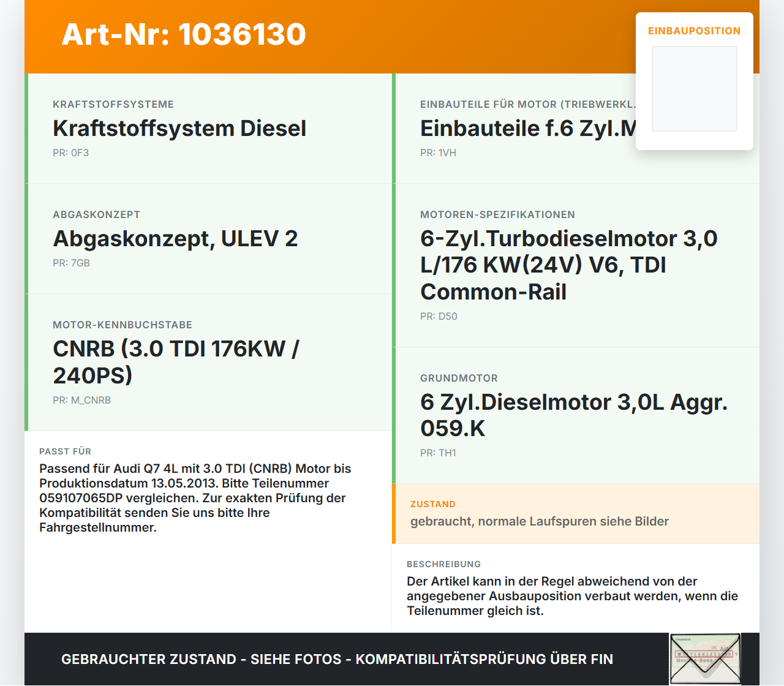Click the MOTOR-KENNBUCHSTABE label
The image size is (784, 686).
click(x=123, y=325)
